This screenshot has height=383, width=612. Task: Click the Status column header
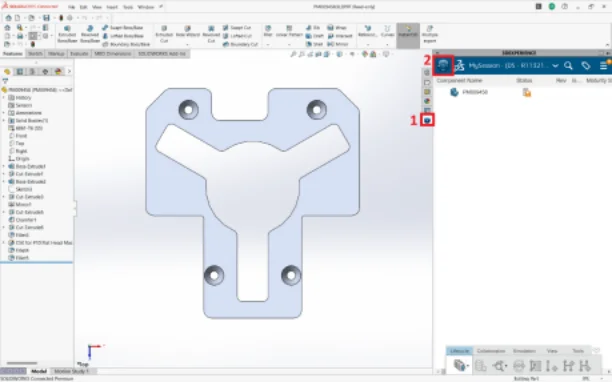[524, 80]
